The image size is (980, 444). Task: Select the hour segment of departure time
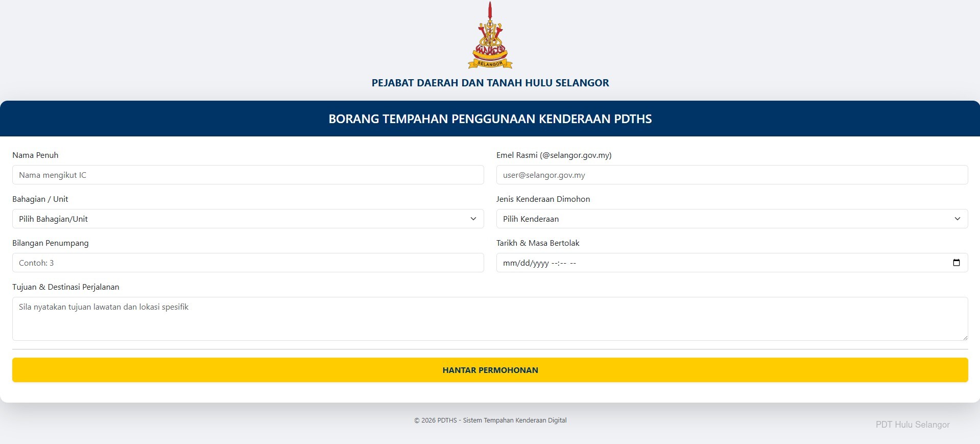(x=555, y=263)
